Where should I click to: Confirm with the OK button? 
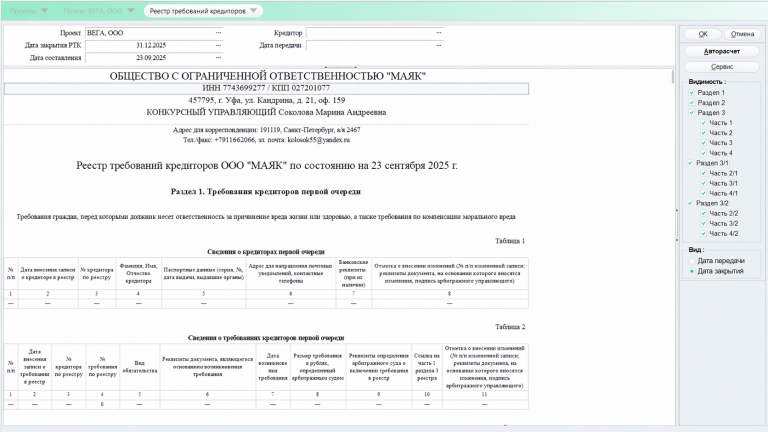tap(703, 34)
